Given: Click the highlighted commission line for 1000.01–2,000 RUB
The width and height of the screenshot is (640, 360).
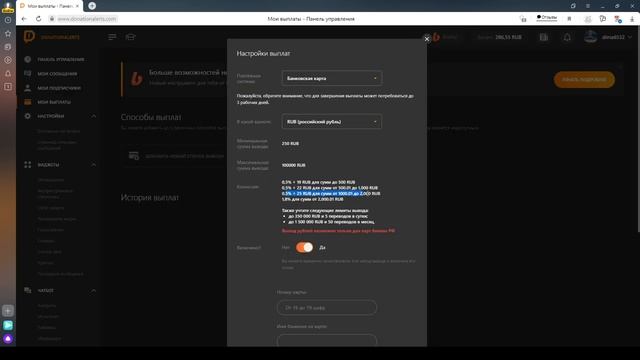Looking at the screenshot, I should tap(331, 193).
